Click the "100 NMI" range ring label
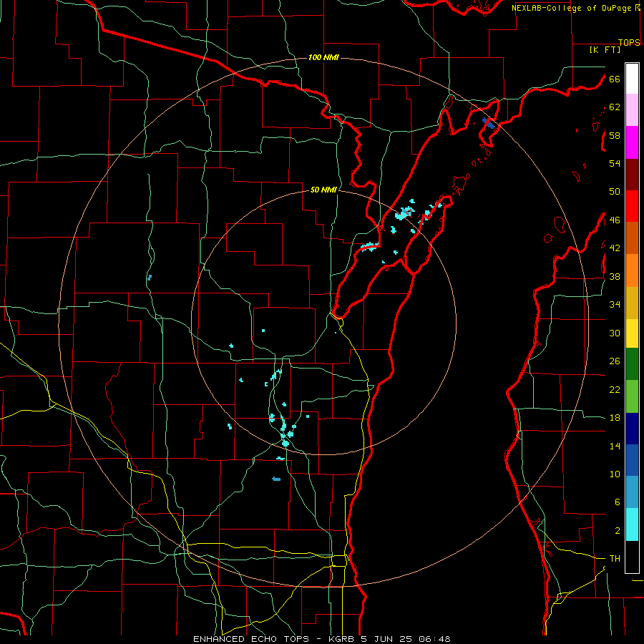644x644 pixels. [323, 57]
